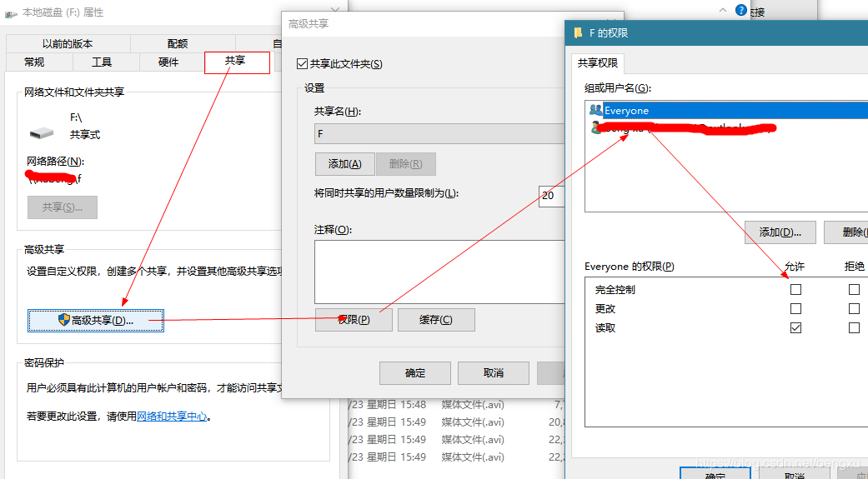Open 权限(P) permissions button
This screenshot has height=479, width=868.
coord(354,320)
